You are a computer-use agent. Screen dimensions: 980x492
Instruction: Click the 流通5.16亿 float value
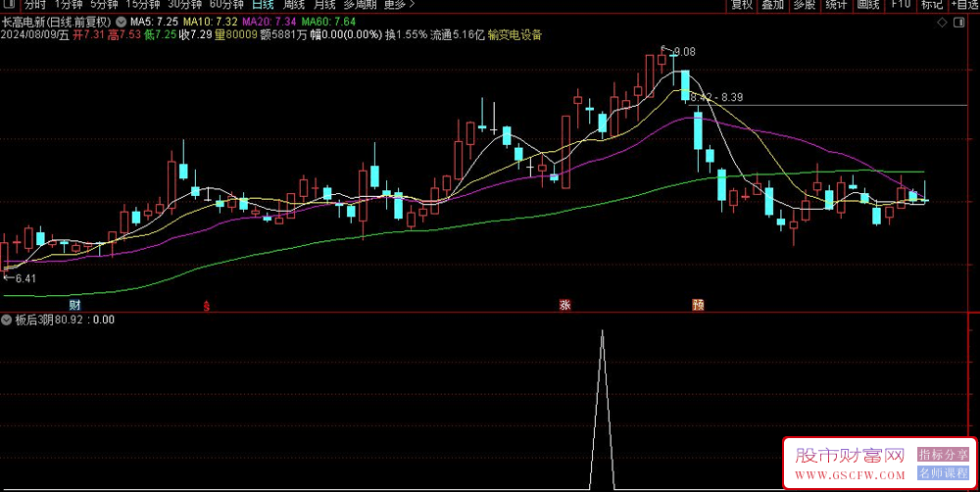[458, 34]
